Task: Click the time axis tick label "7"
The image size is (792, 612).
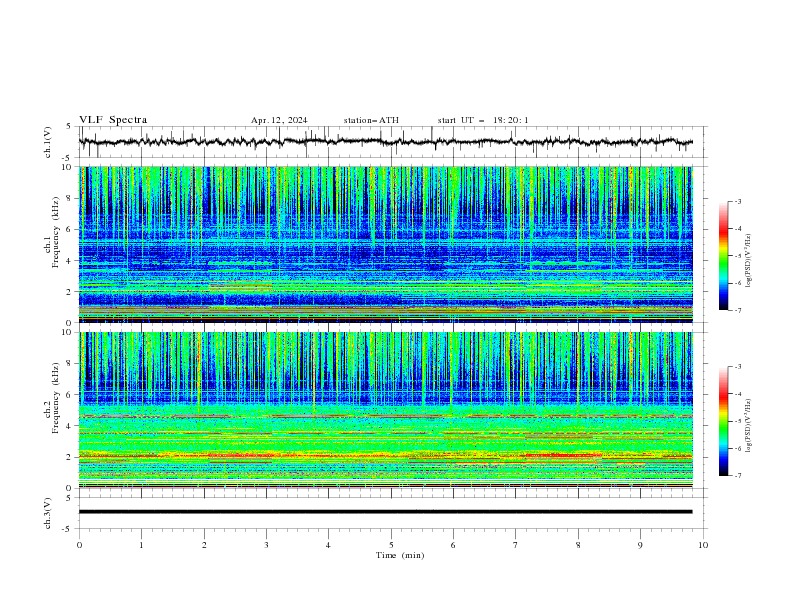Action: coord(516,545)
